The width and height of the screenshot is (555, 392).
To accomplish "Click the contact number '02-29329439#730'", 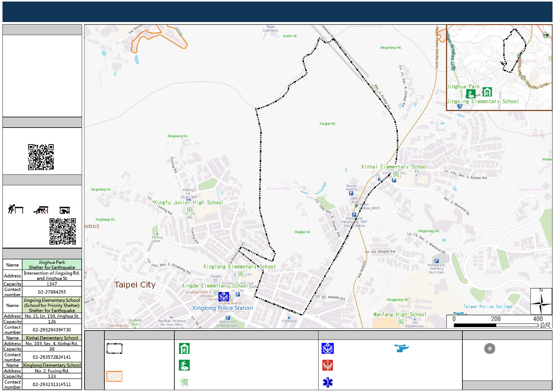I will pyautogui.click(x=52, y=330).
